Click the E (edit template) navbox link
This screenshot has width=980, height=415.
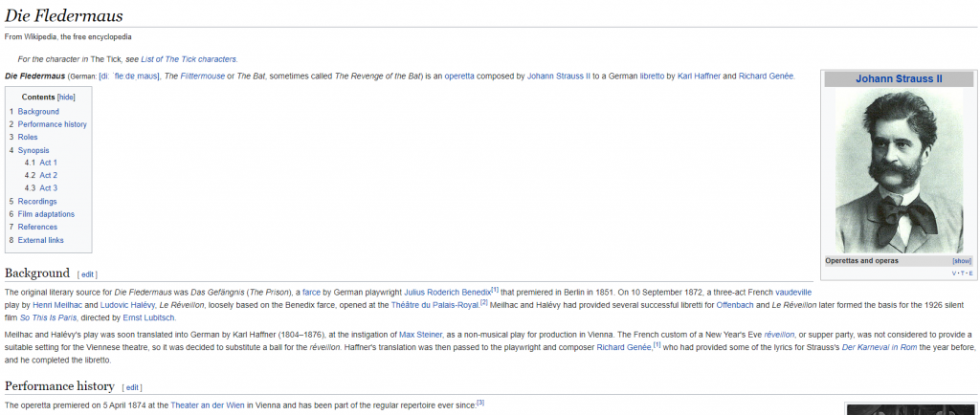coord(969,273)
